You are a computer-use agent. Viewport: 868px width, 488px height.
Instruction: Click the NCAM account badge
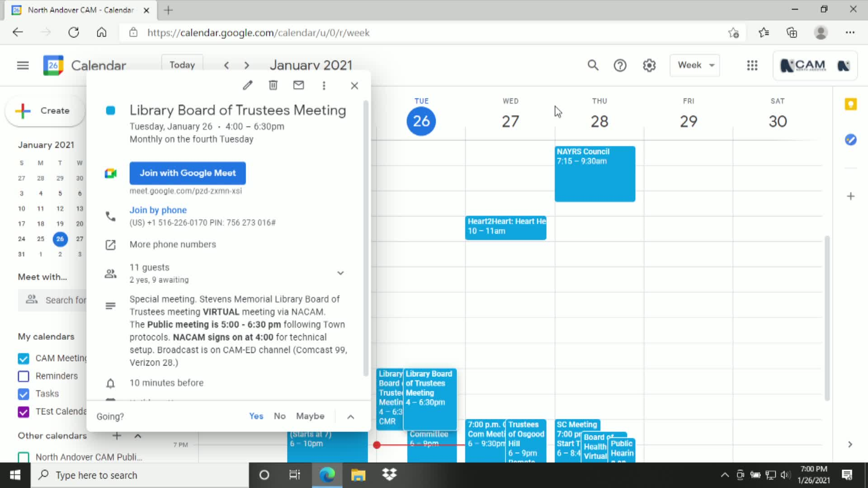(815, 66)
